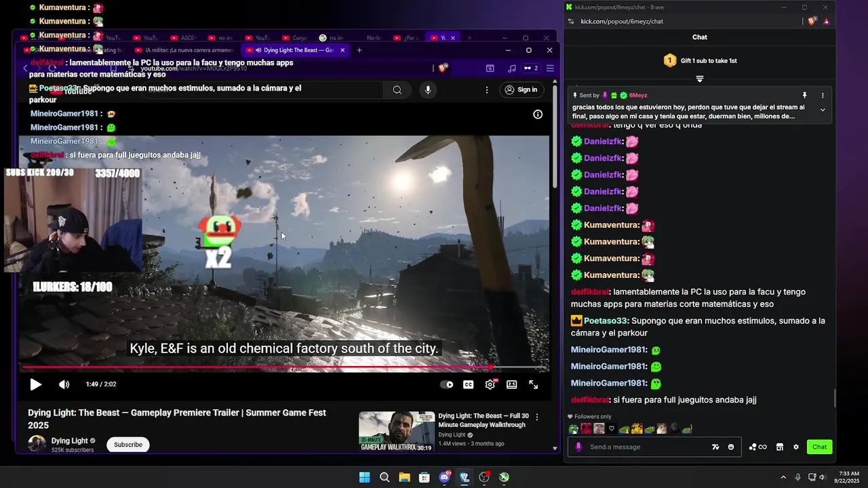The image size is (868, 488).
Task: Seek on the red video progress bar
Action: tap(284, 368)
